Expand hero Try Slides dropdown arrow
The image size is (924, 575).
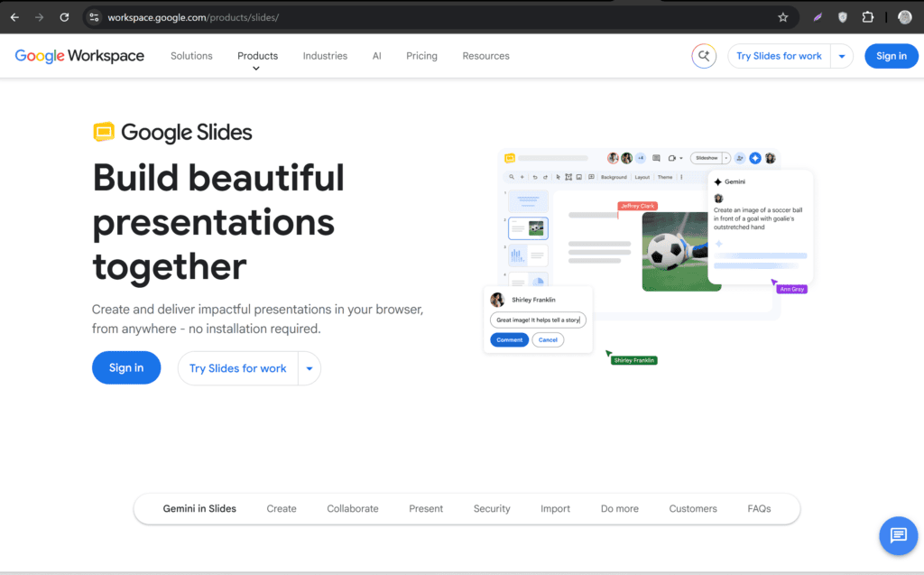310,368
